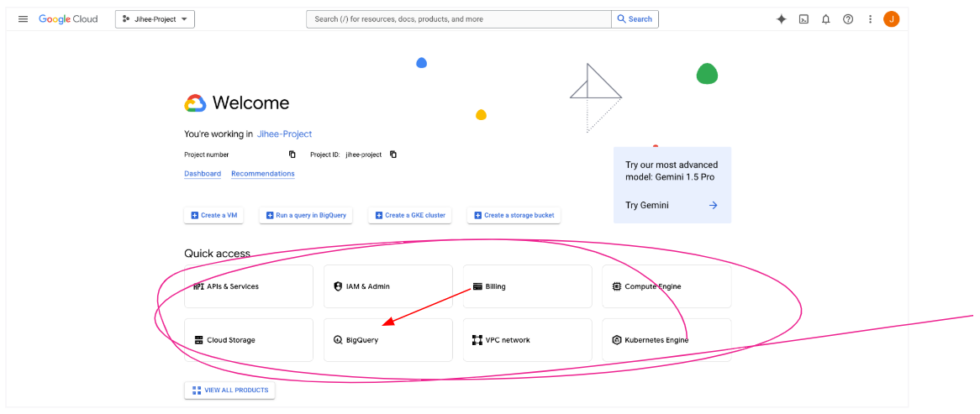The width and height of the screenshot is (980, 414).
Task: Open the three-dot settings menu
Action: point(870,19)
